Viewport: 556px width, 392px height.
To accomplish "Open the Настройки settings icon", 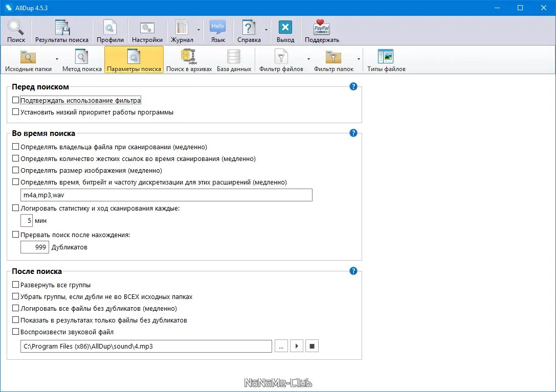I will click(x=147, y=31).
